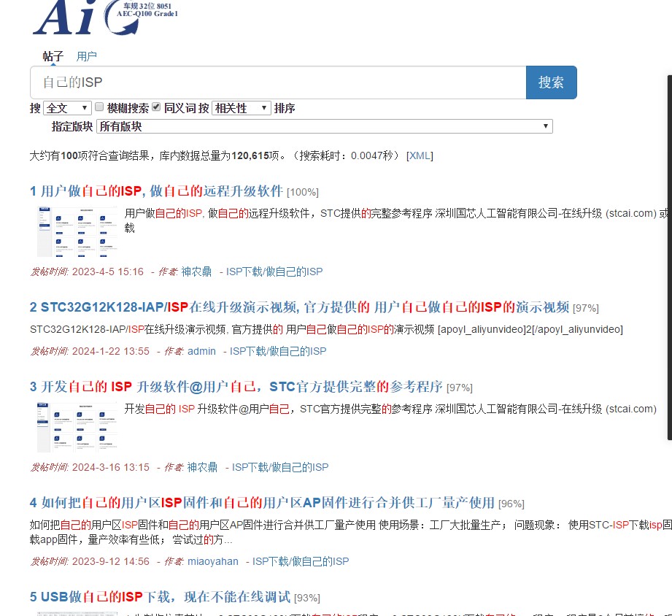672x616 pixels.
Task: Uncheck the 同义词 checkbox
Action: click(156, 107)
